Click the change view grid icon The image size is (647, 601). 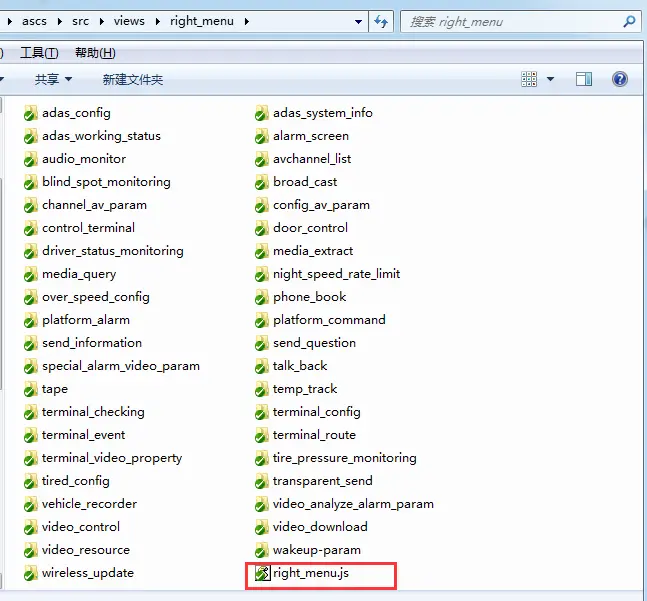[x=529, y=79]
